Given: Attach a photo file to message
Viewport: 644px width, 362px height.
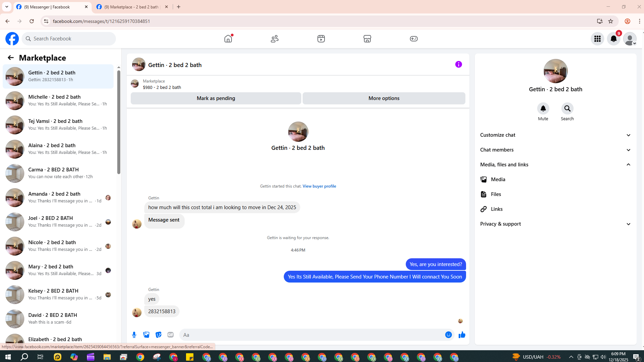Looking at the screenshot, I should pos(146,335).
